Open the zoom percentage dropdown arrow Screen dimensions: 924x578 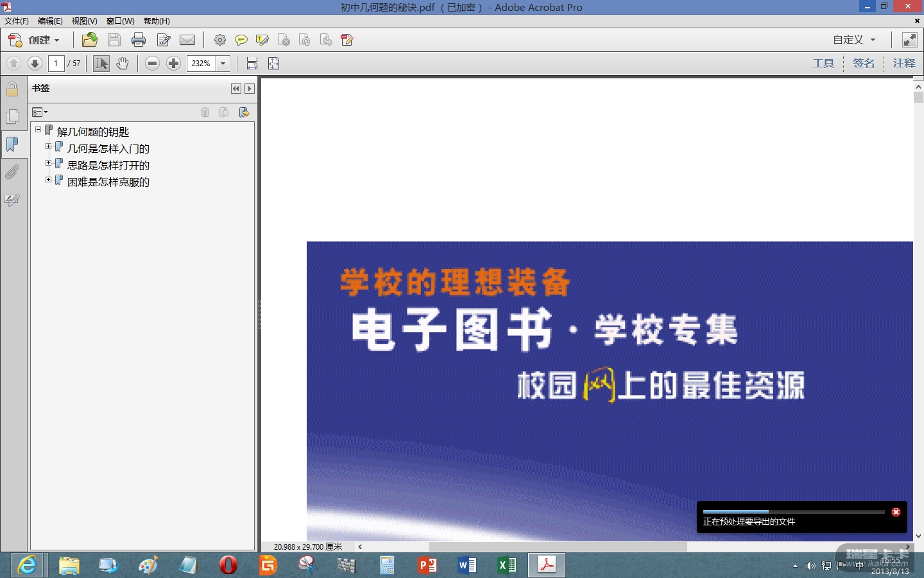(223, 63)
